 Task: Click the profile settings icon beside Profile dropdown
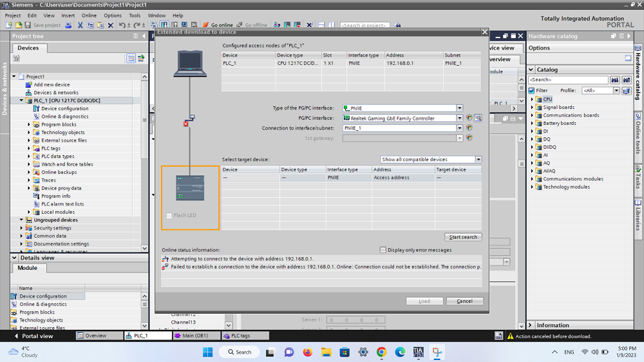pyautogui.click(x=627, y=90)
